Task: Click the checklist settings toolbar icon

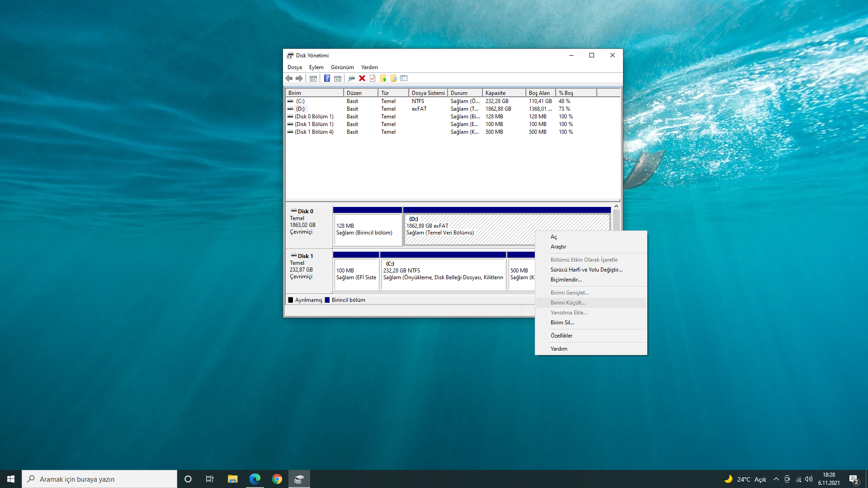Action: tap(404, 78)
